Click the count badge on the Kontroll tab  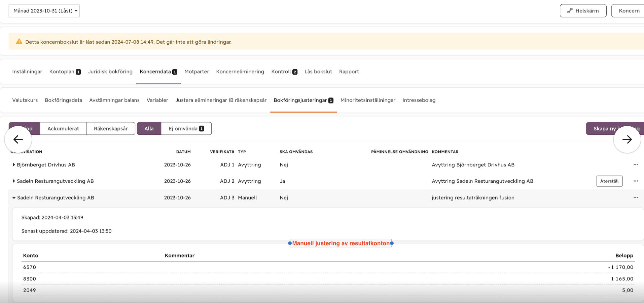pyautogui.click(x=295, y=72)
